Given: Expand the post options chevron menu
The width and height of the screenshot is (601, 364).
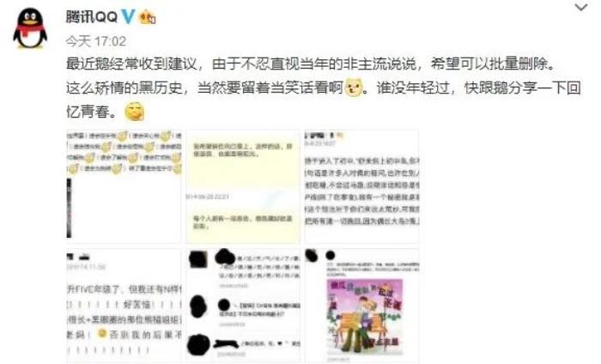Looking at the screenshot, I should click(581, 7).
